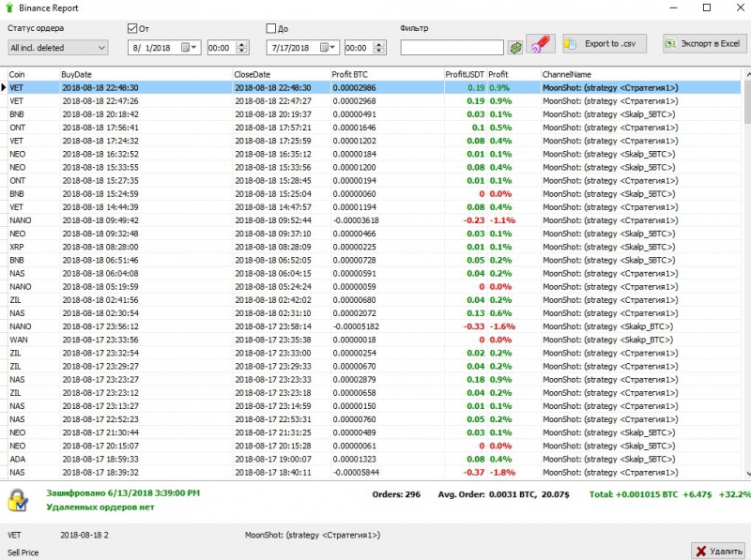Click the Удалить delete button
751x560 pixels.
coord(719,551)
